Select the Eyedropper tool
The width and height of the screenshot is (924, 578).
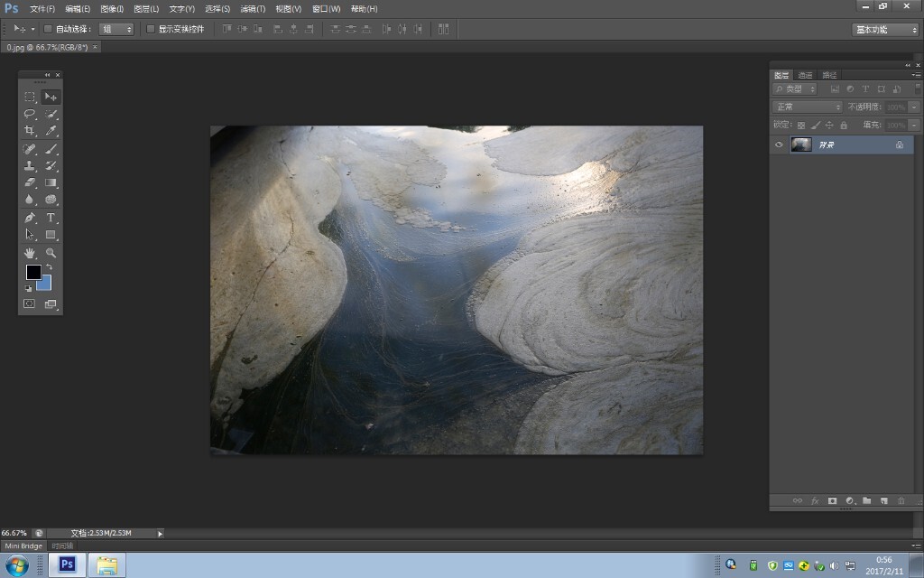(51, 130)
